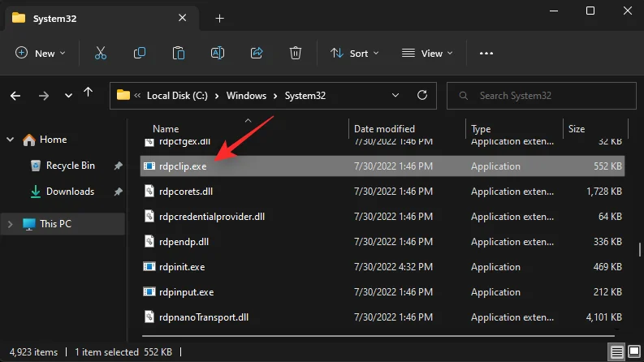Click the rdpcorets.dll file icon

tap(149, 191)
